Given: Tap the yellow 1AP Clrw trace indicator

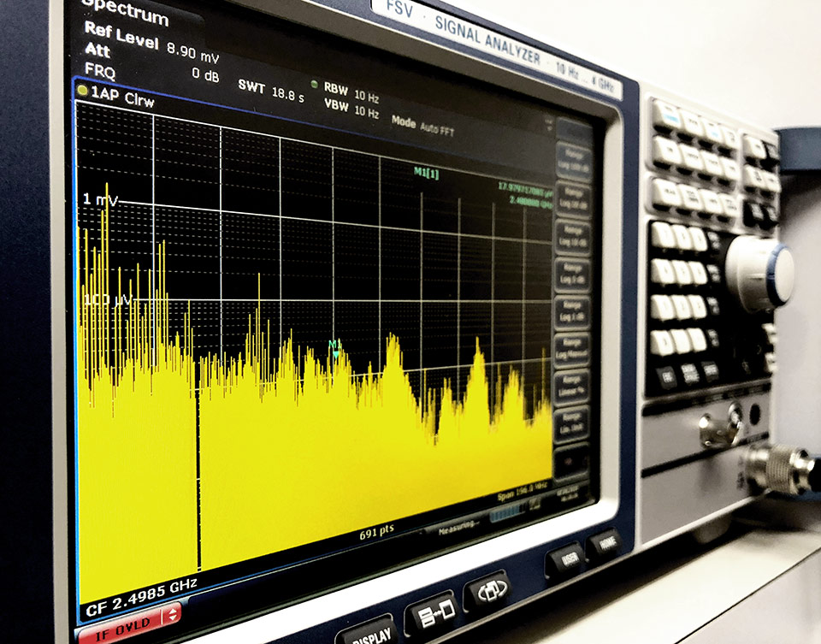Looking at the screenshot, I should point(82,91).
